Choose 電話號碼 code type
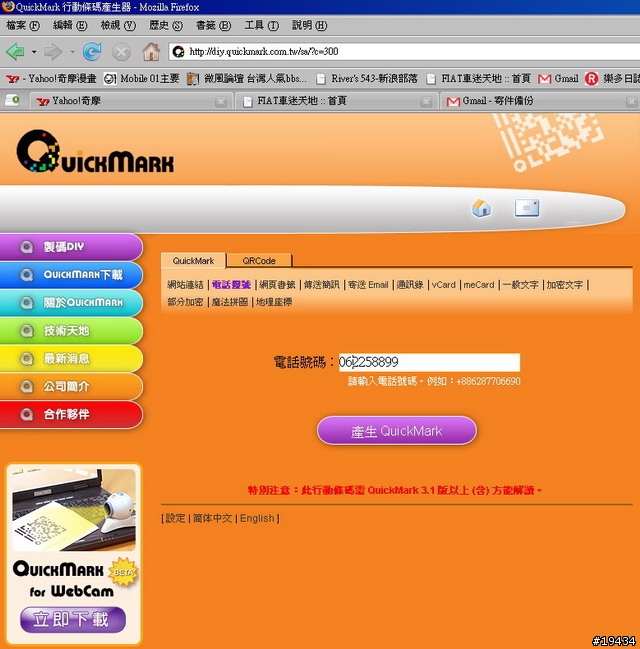640x649 pixels. 231,285
